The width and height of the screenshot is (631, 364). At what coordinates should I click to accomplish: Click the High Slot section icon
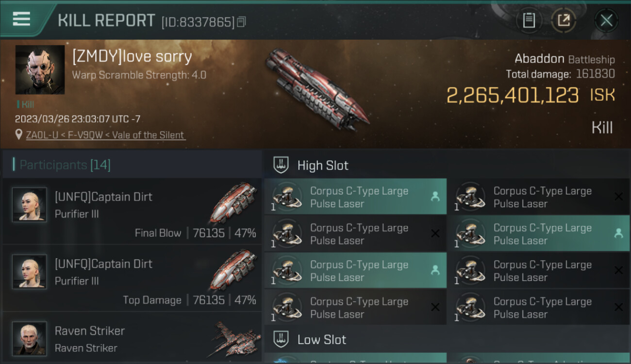[x=281, y=165]
